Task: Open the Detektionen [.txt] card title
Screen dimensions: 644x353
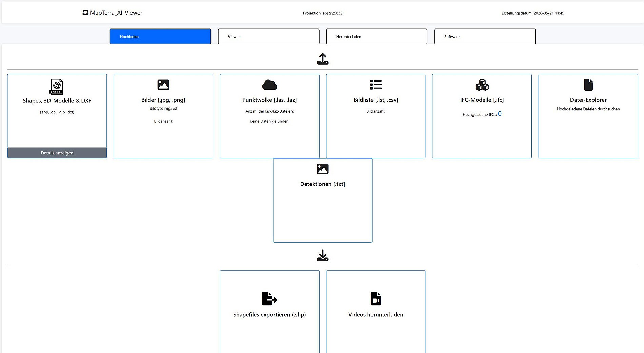Action: point(322,184)
